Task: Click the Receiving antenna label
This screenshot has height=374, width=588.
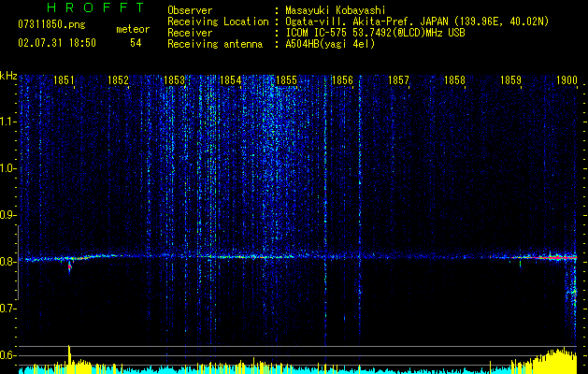Action: pyautogui.click(x=215, y=44)
